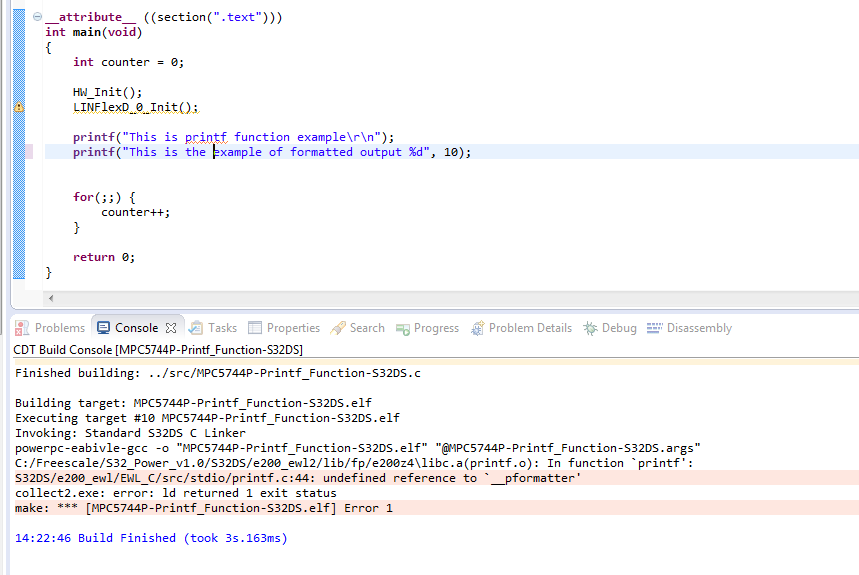Click the CDT Build Console title text

click(158, 350)
